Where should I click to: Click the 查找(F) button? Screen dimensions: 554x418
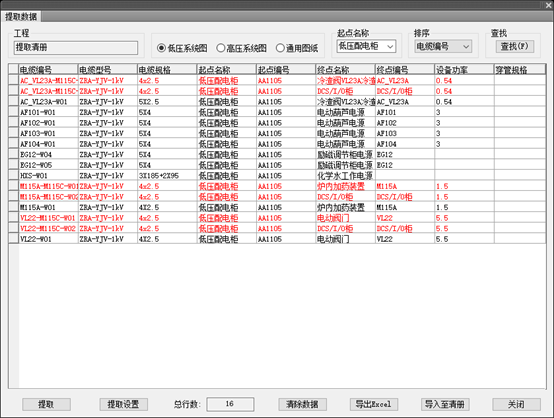514,46
